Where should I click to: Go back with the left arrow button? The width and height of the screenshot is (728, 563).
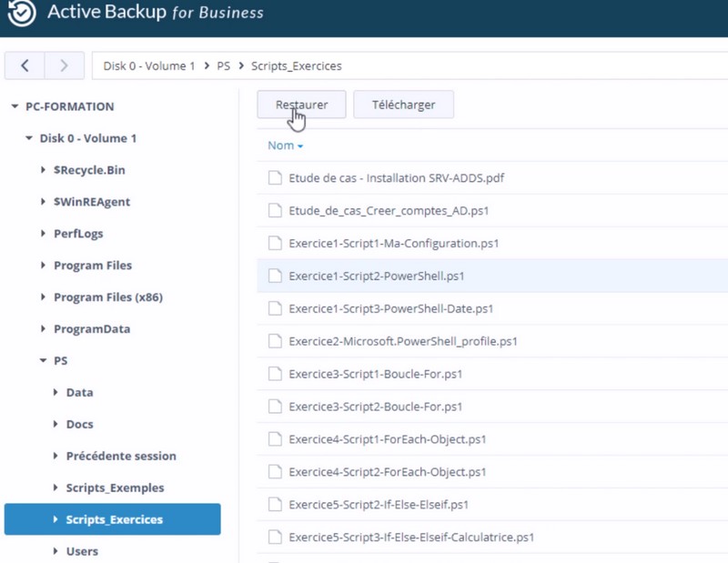click(x=25, y=65)
